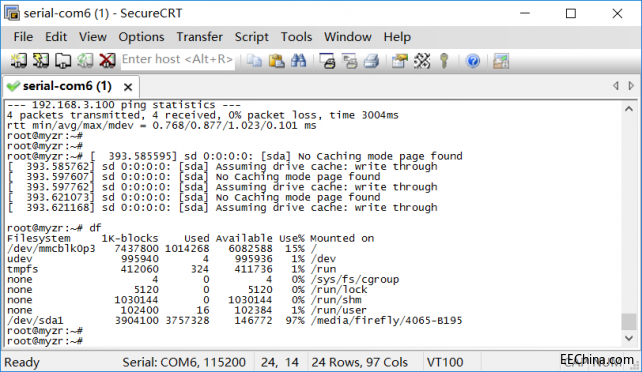Click the VT100 status bar entry
The width and height of the screenshot is (642, 372).
[x=445, y=362]
